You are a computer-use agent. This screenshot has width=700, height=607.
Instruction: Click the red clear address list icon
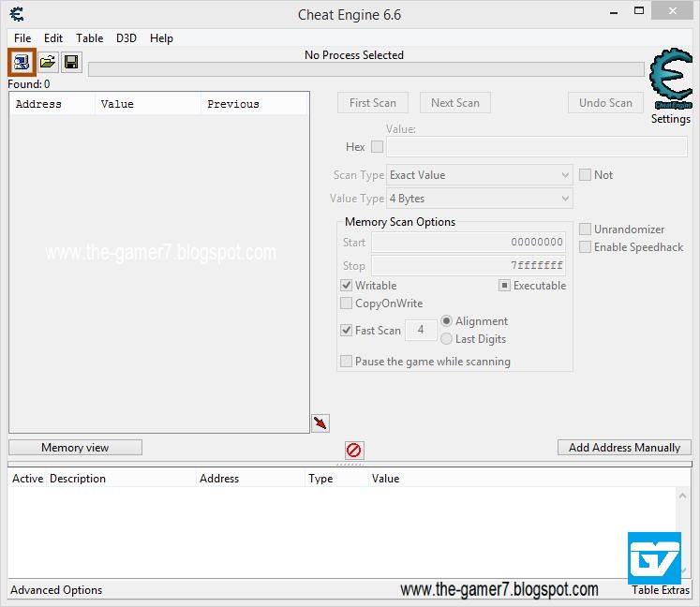pyautogui.click(x=354, y=450)
